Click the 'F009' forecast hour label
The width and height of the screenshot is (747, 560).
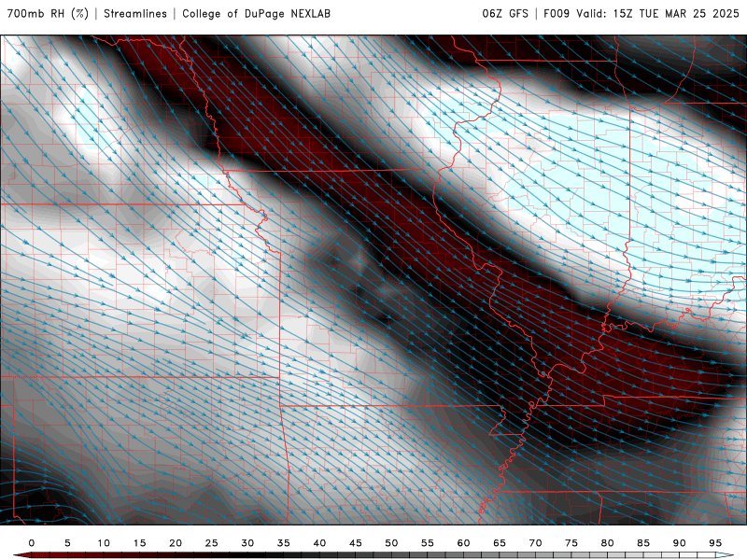557,14
